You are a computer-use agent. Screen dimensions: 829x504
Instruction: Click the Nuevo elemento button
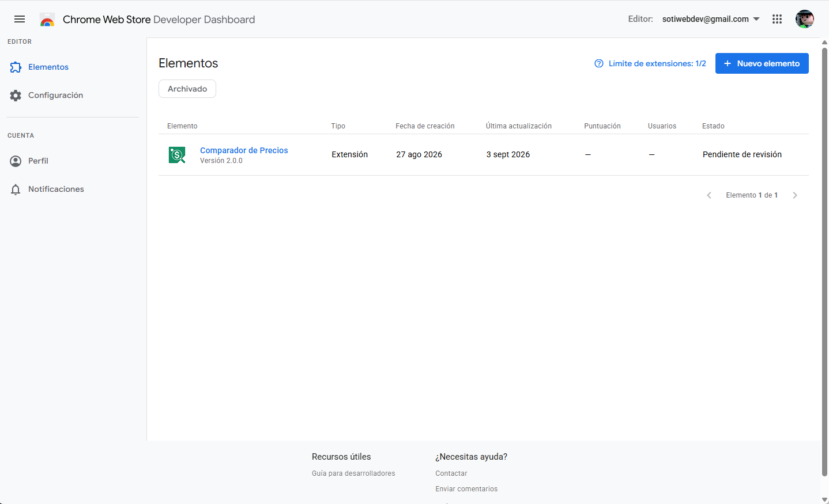point(762,63)
